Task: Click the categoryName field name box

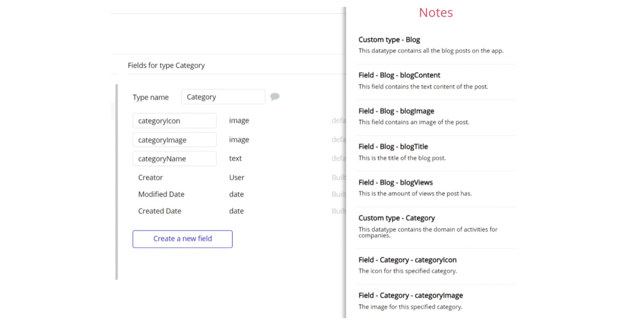Action: pyautogui.click(x=174, y=159)
